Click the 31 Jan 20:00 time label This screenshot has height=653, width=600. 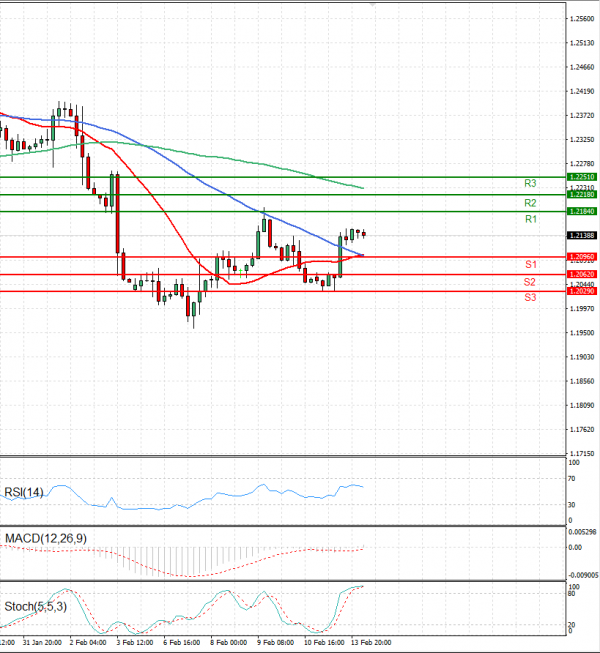(x=42, y=643)
